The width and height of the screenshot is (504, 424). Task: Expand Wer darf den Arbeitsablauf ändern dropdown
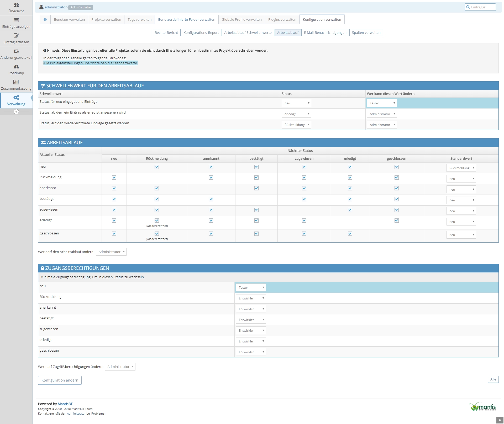click(111, 252)
